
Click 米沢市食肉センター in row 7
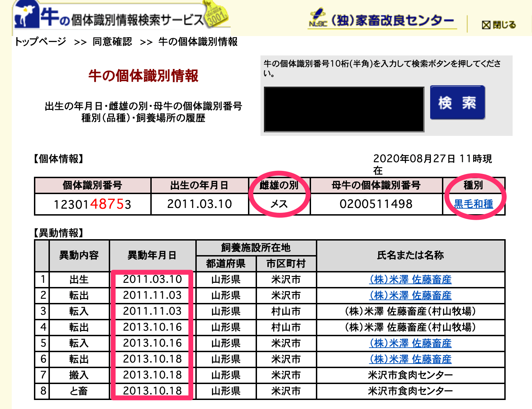410,375
